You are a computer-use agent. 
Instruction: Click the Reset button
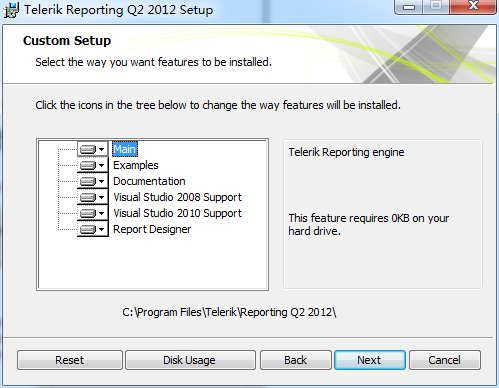pyautogui.click(x=70, y=360)
